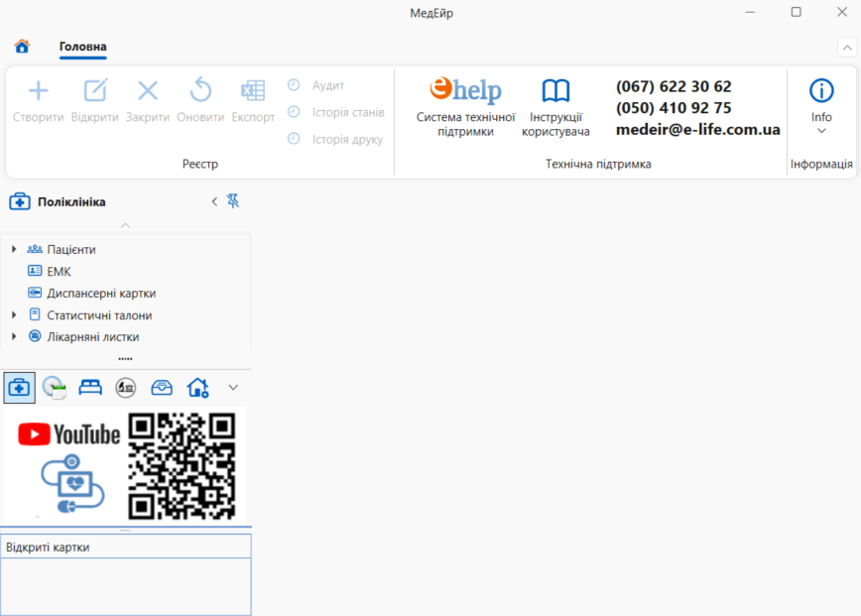This screenshot has width=861, height=616.
Task: Click the Історія станів label
Action: (x=348, y=112)
